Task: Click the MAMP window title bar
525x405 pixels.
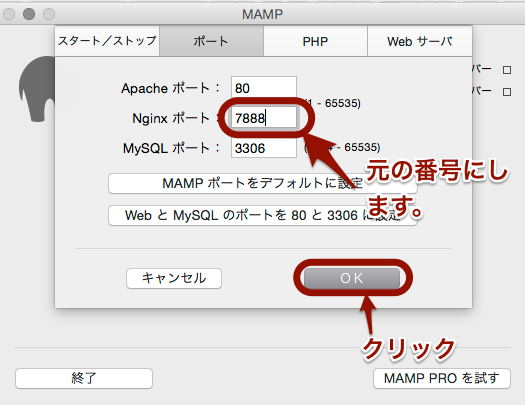Action: pos(262,14)
